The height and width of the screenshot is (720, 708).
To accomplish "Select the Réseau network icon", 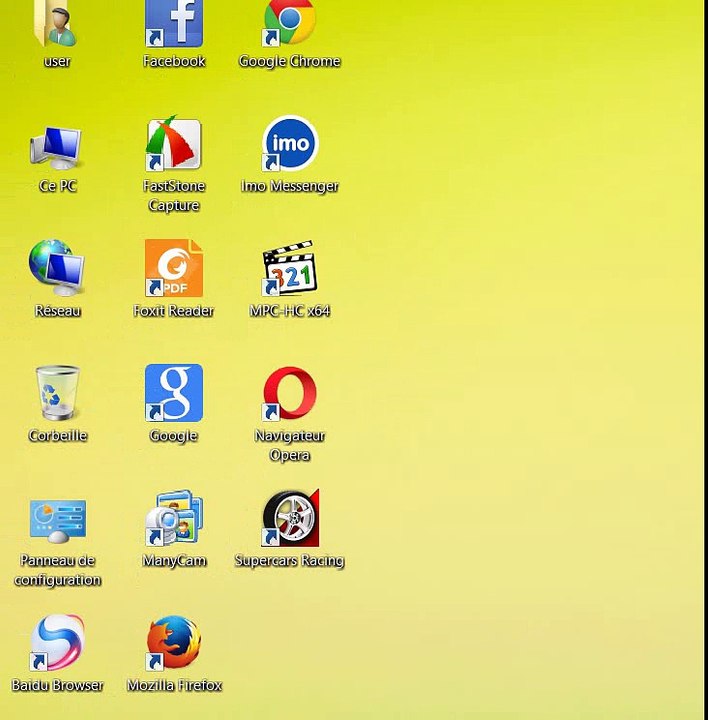I will pos(56,268).
